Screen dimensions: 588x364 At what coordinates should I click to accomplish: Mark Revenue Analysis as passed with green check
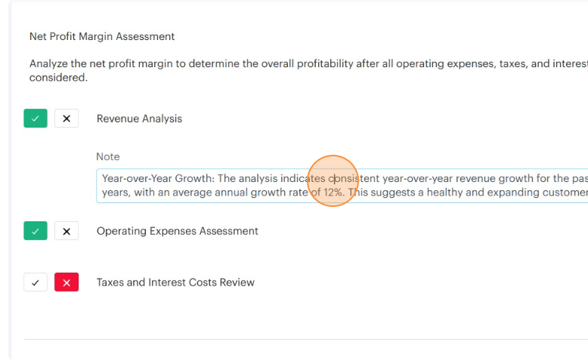(x=36, y=119)
